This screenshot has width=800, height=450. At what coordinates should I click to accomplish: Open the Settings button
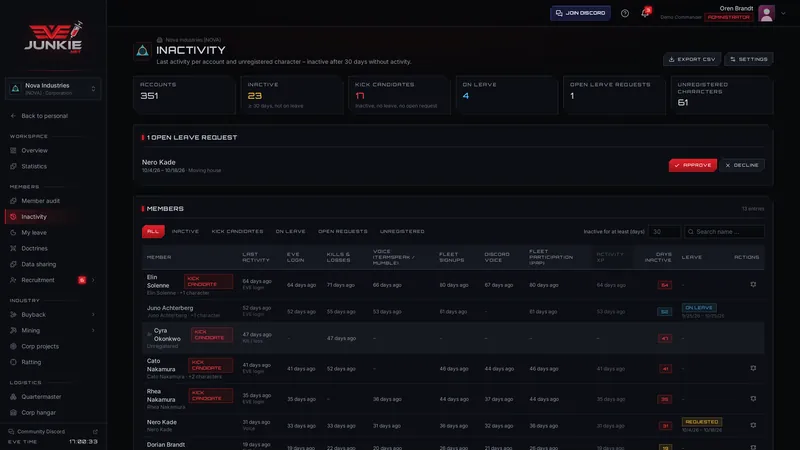(x=748, y=59)
